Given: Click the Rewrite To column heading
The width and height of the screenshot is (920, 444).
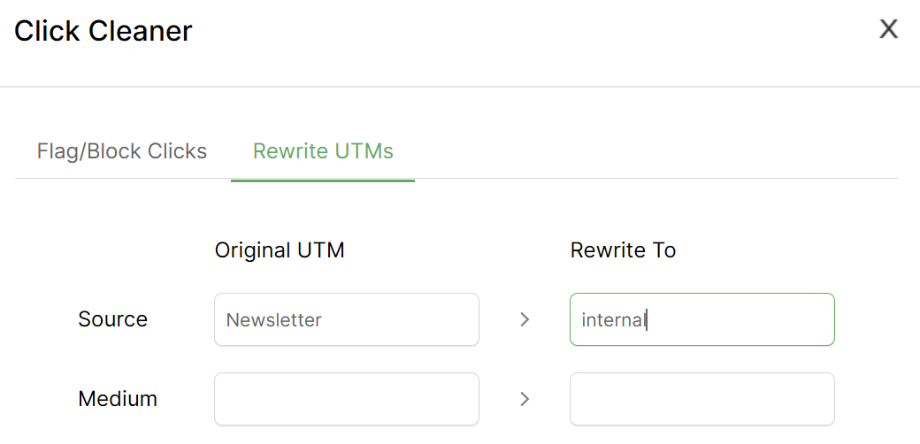Looking at the screenshot, I should click(x=623, y=250).
